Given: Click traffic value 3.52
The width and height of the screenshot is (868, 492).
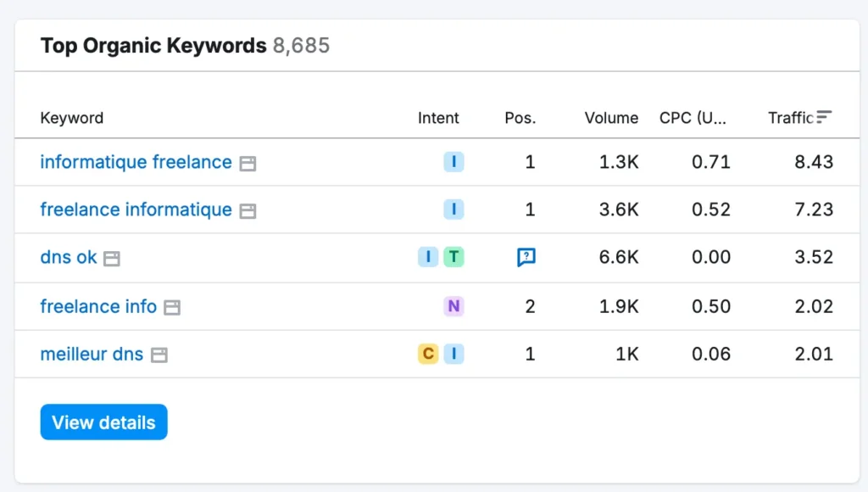Looking at the screenshot, I should click(x=814, y=257).
